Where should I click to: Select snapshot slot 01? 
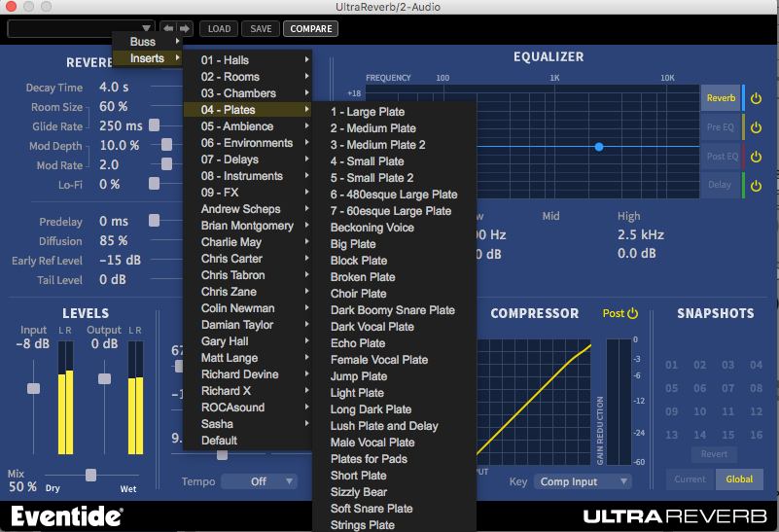pyautogui.click(x=672, y=365)
